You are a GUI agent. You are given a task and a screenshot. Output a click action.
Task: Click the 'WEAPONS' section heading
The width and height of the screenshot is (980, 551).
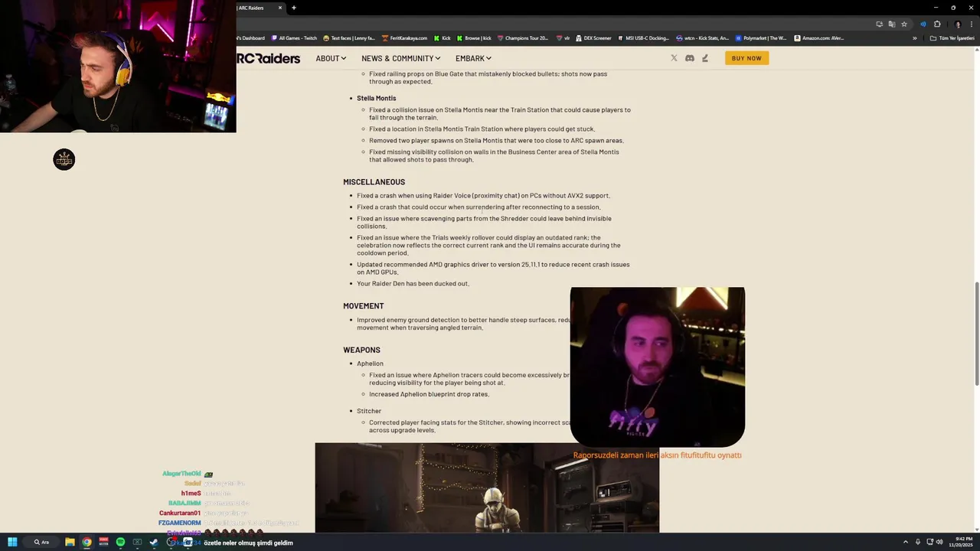(x=361, y=350)
